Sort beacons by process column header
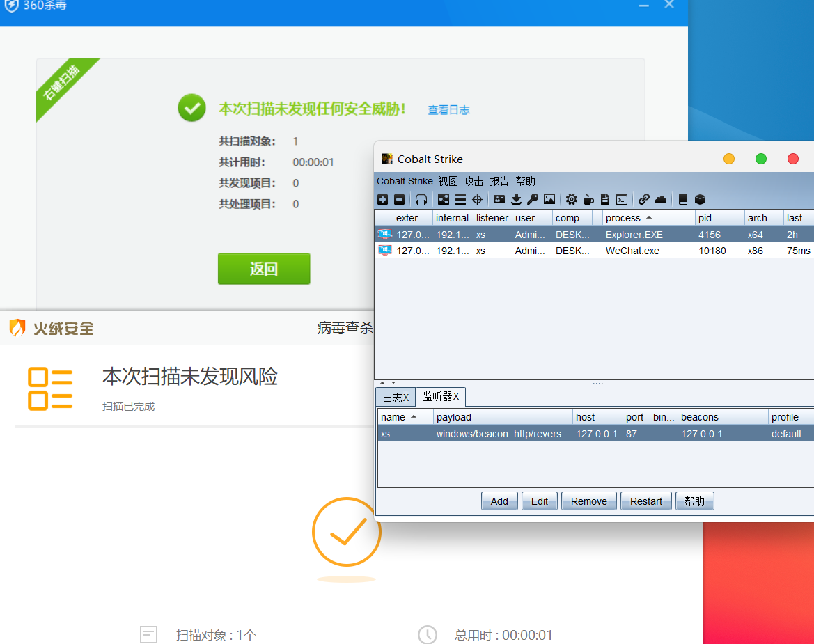Image resolution: width=814 pixels, height=644 pixels. (x=648, y=218)
